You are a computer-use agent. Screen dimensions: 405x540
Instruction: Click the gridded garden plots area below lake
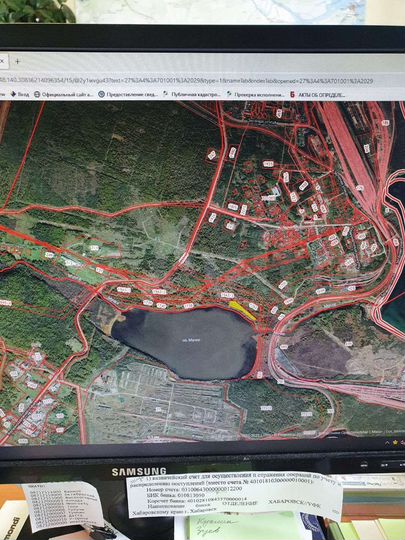[162, 405]
